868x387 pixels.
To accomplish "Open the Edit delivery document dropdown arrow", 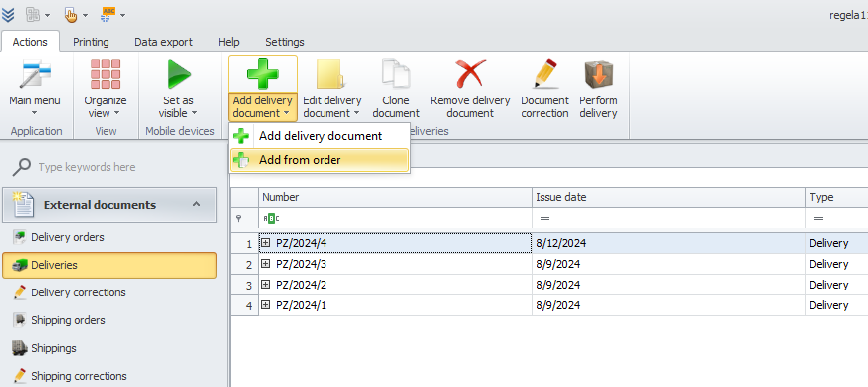I will 357,114.
